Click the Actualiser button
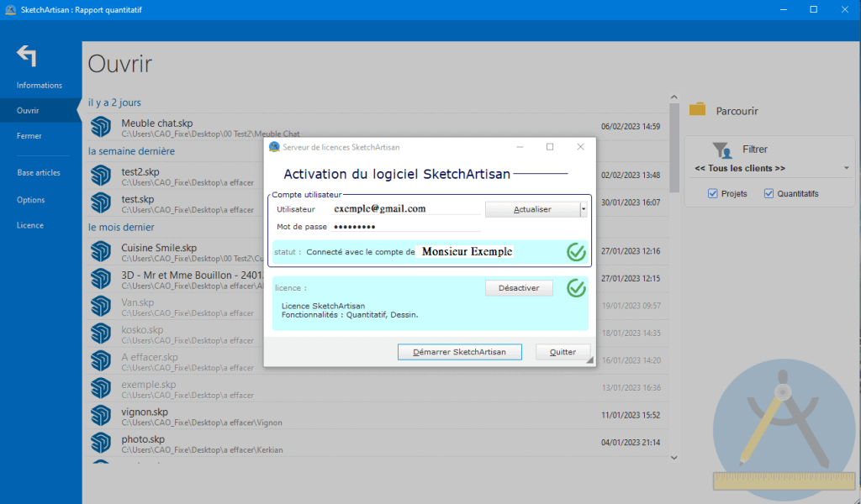The width and height of the screenshot is (861, 504). click(532, 209)
